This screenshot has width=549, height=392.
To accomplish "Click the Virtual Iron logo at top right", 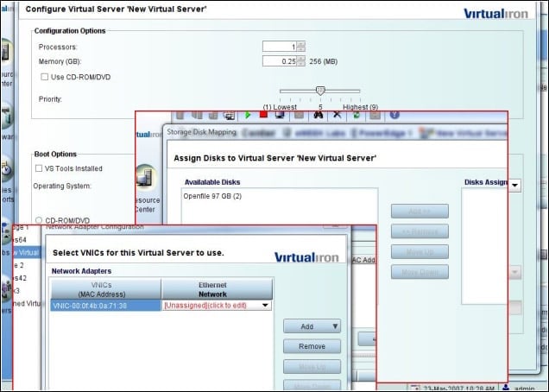I will point(495,14).
